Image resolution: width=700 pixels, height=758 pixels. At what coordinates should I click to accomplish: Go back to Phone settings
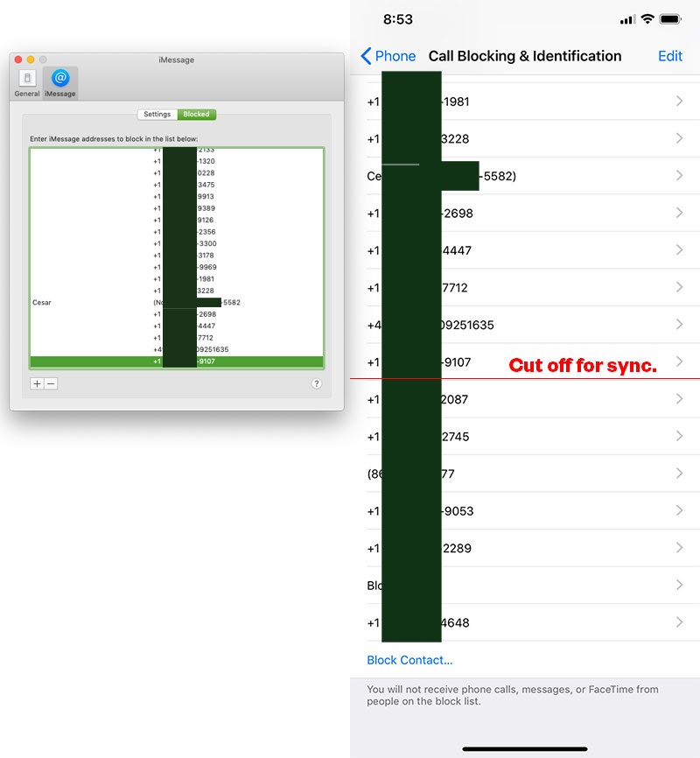[388, 56]
